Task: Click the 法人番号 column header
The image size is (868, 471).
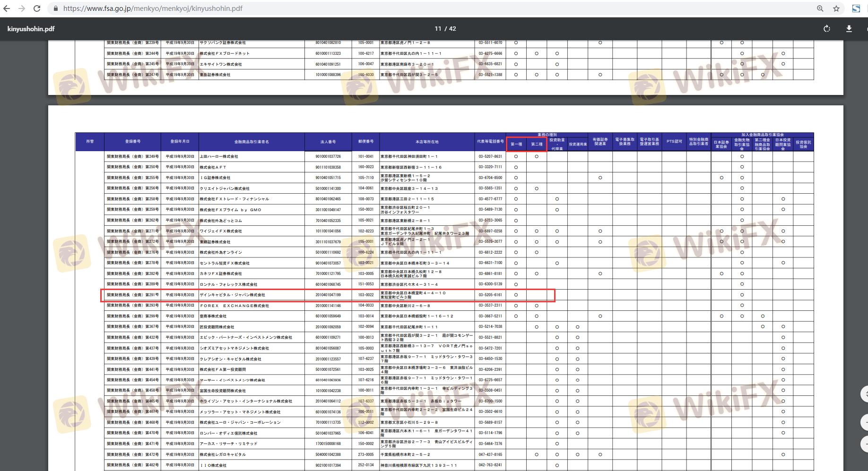Action: pyautogui.click(x=328, y=142)
